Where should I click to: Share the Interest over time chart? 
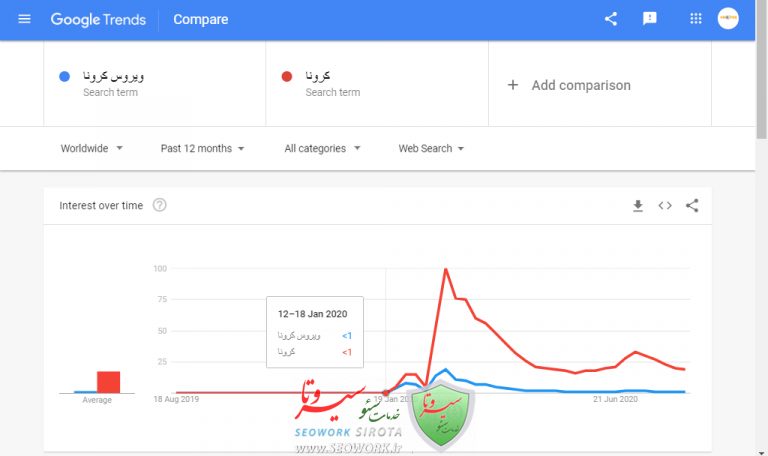tap(692, 206)
